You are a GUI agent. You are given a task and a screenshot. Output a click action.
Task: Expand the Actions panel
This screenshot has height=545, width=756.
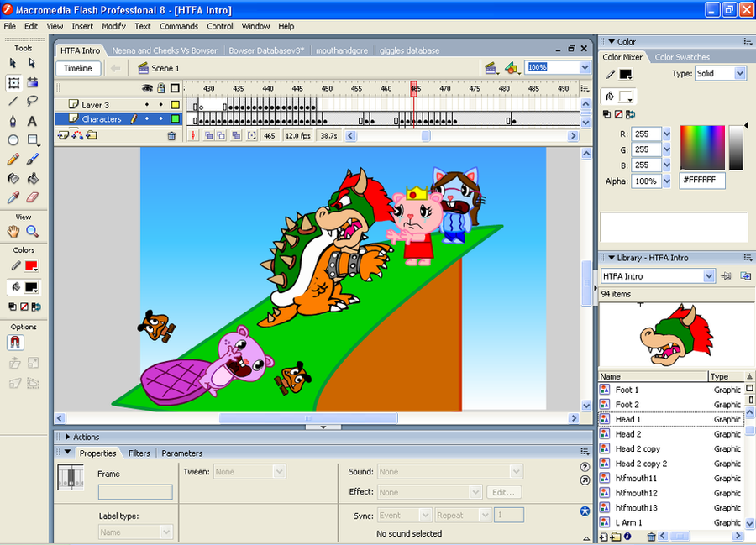point(67,437)
